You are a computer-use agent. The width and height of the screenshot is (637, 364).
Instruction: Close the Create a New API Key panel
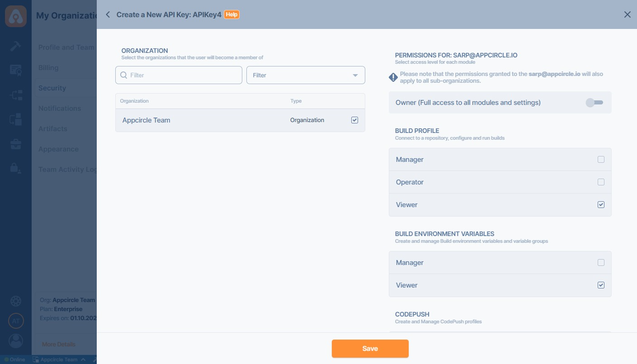tap(627, 14)
